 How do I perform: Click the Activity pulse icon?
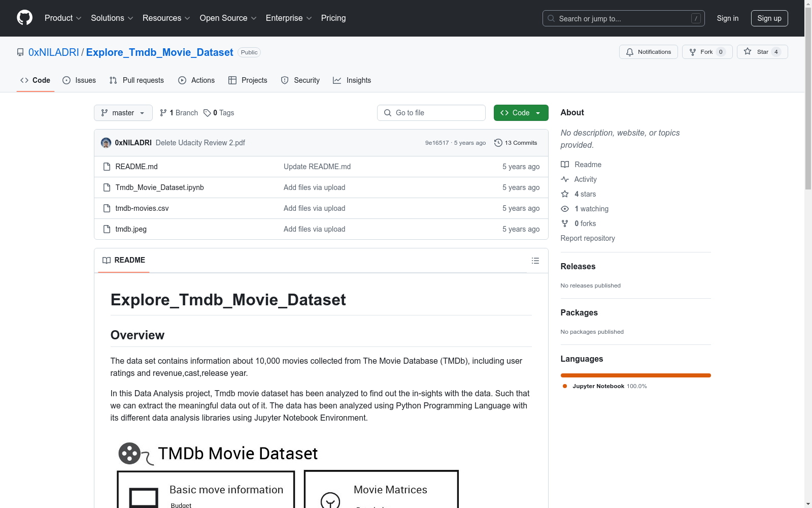tap(565, 179)
